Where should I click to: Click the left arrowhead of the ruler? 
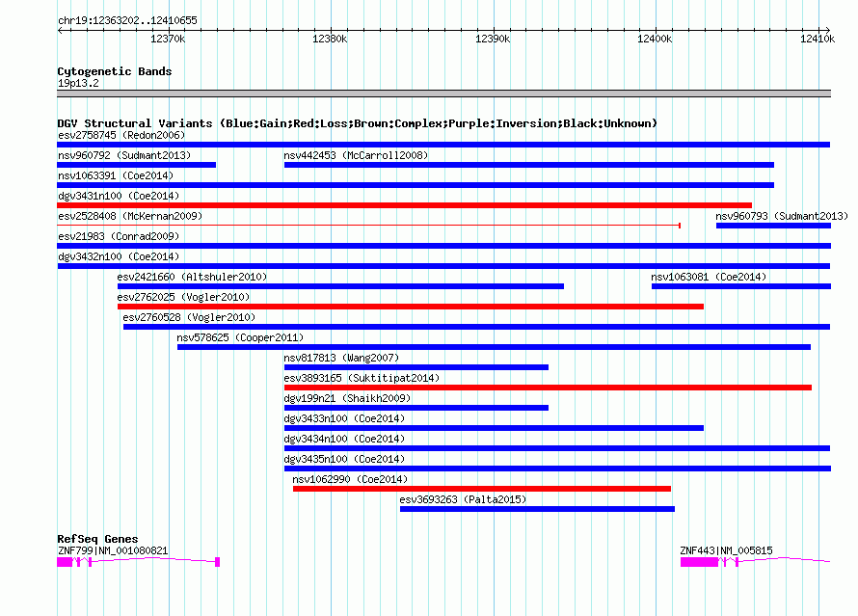[x=60, y=31]
